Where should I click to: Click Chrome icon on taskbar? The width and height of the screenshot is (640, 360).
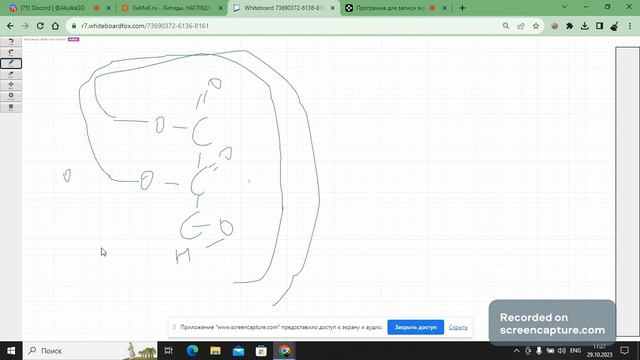point(284,351)
